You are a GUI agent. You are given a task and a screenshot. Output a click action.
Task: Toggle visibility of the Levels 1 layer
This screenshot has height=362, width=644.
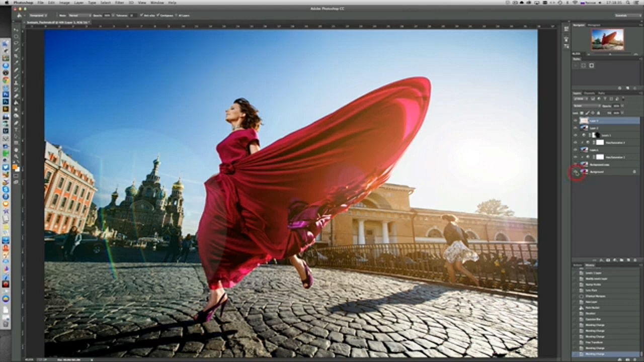(x=576, y=135)
